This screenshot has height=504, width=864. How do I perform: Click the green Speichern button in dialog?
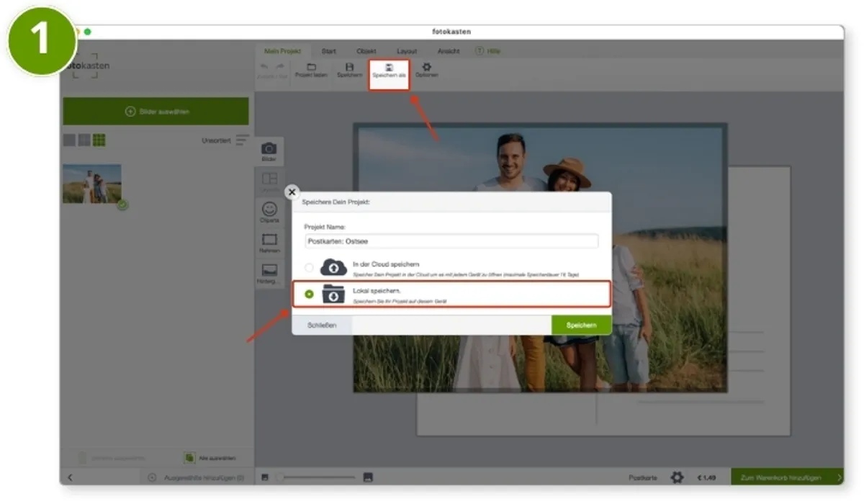pyautogui.click(x=582, y=325)
